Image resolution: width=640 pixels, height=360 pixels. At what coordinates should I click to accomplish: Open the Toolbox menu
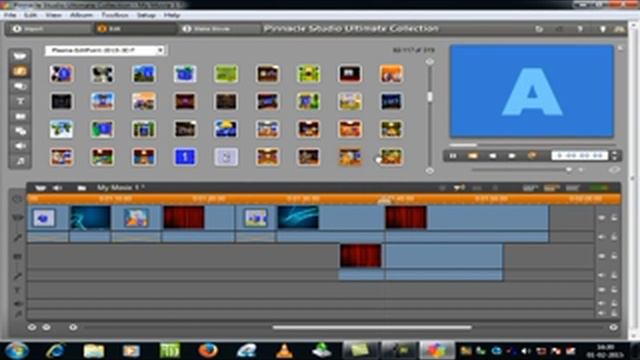pyautogui.click(x=115, y=15)
